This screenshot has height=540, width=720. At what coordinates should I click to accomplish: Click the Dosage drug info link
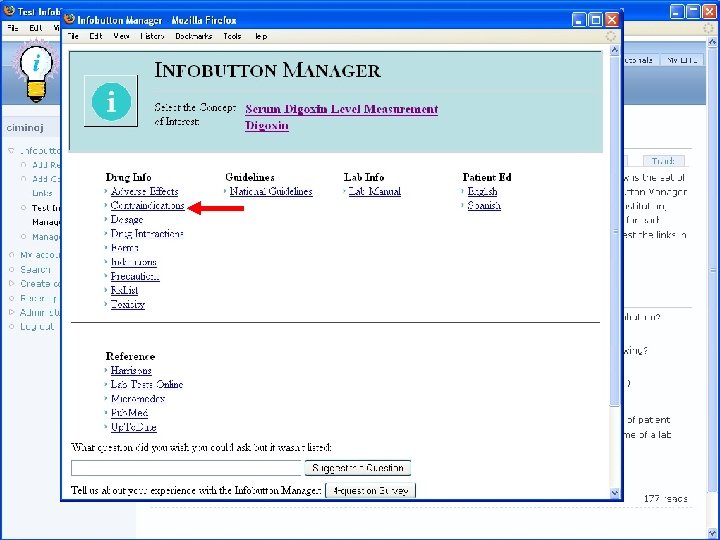click(x=127, y=219)
